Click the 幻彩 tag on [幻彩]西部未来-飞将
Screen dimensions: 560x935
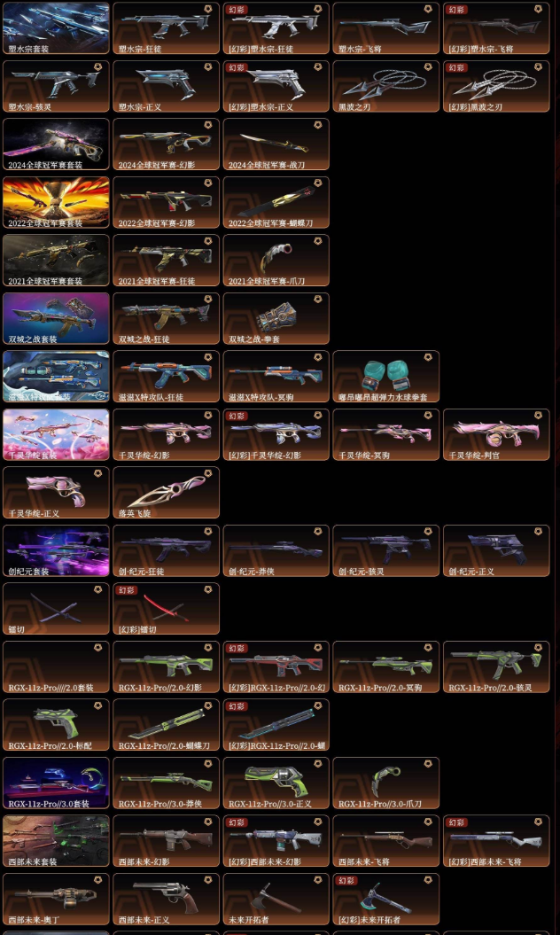(x=457, y=822)
